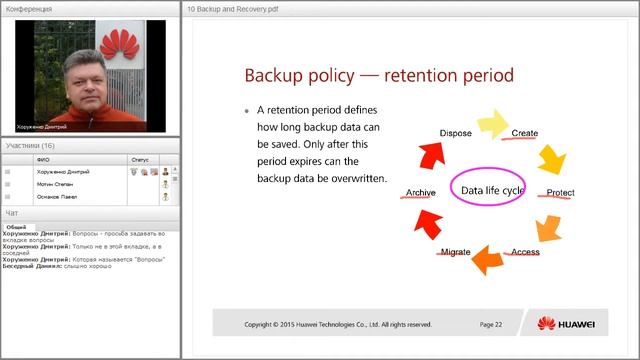Screen dimensions: 640x360
Task: Click the 'Create' label in the diagram
Action: 524,133
